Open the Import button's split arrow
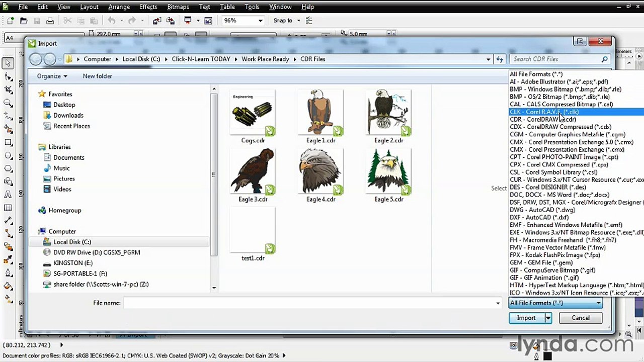 point(548,318)
